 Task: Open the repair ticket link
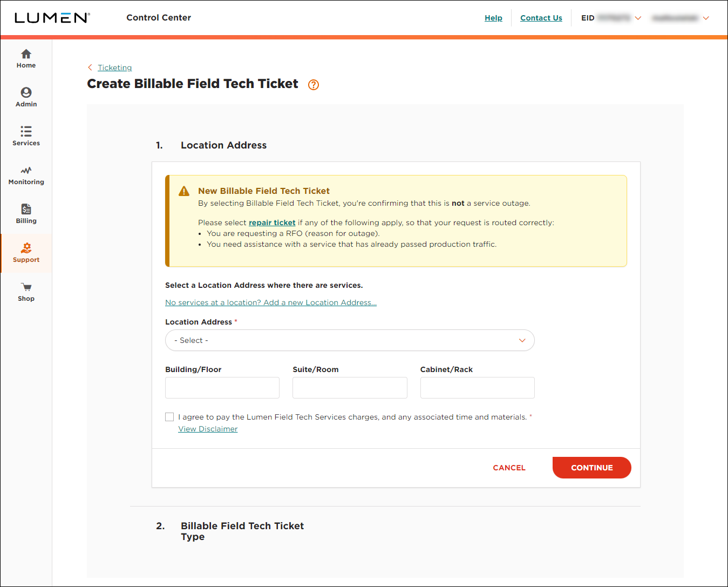click(x=272, y=222)
